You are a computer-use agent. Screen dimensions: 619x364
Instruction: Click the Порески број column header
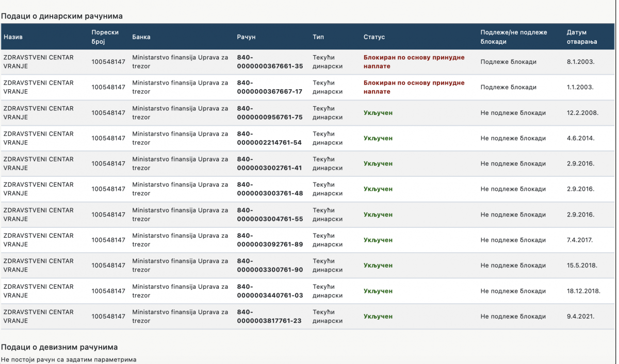tap(105, 37)
